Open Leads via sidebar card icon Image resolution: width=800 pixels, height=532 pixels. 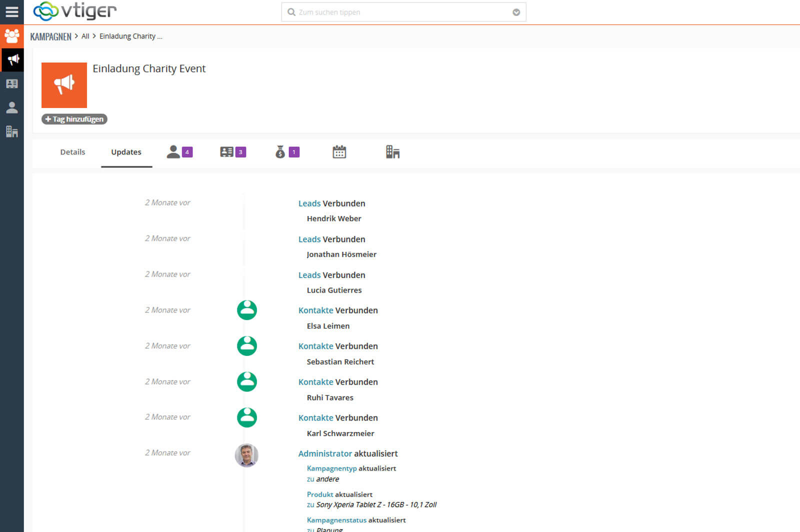[12, 83]
